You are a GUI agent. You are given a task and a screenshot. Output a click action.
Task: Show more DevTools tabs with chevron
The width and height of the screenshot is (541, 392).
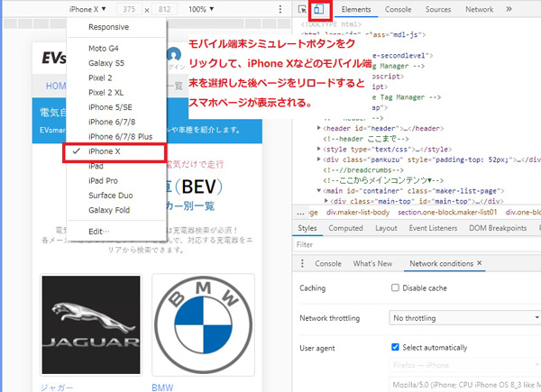coord(509,9)
